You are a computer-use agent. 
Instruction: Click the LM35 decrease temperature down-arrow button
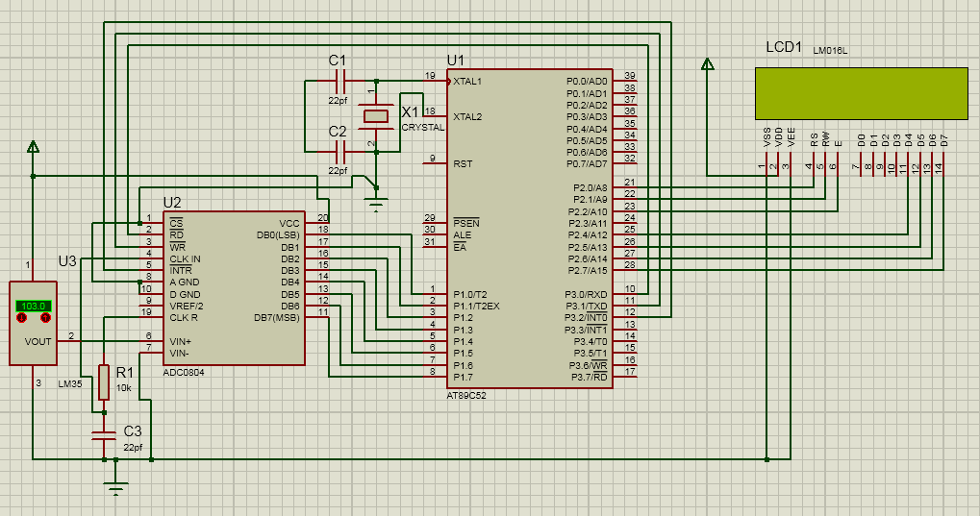[x=22, y=318]
